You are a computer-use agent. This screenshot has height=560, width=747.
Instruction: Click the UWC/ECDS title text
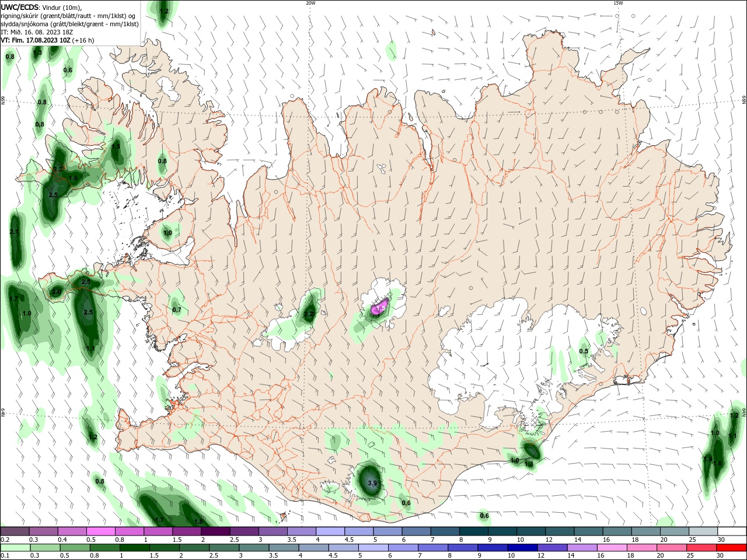[x=20, y=7]
